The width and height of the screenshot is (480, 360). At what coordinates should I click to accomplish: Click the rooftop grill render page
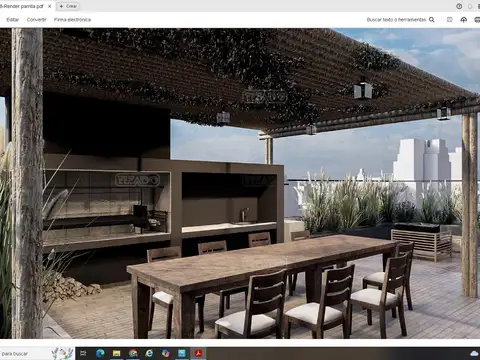(240, 183)
